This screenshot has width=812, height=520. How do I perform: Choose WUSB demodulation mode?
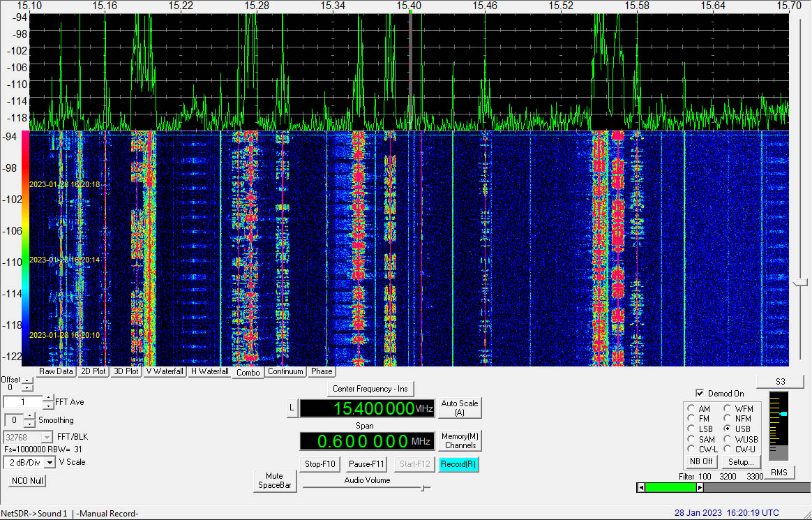(x=728, y=439)
